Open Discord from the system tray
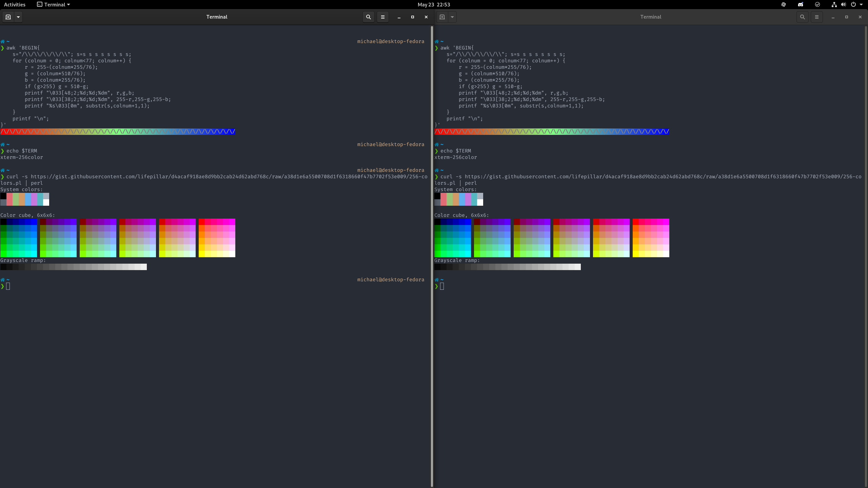 pos(801,4)
